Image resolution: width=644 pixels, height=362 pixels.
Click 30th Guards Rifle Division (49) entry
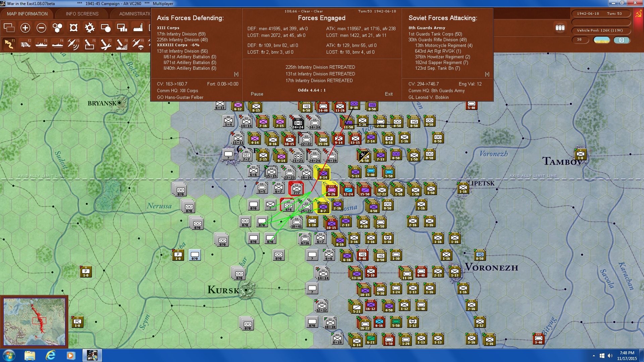437,40
